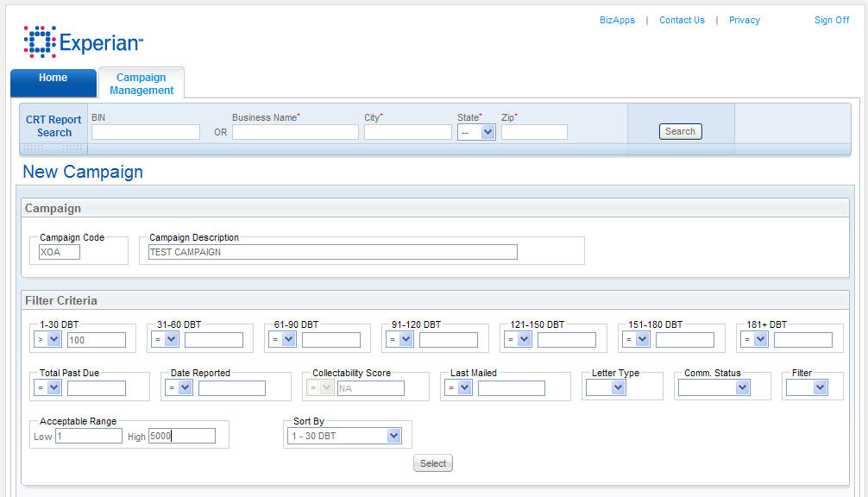Click the 91-120 DBT value field

click(449, 340)
